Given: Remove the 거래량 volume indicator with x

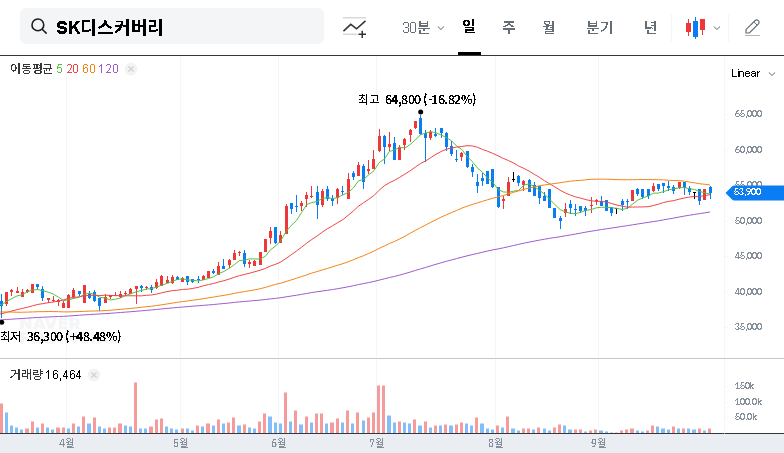Looking at the screenshot, I should coord(94,374).
